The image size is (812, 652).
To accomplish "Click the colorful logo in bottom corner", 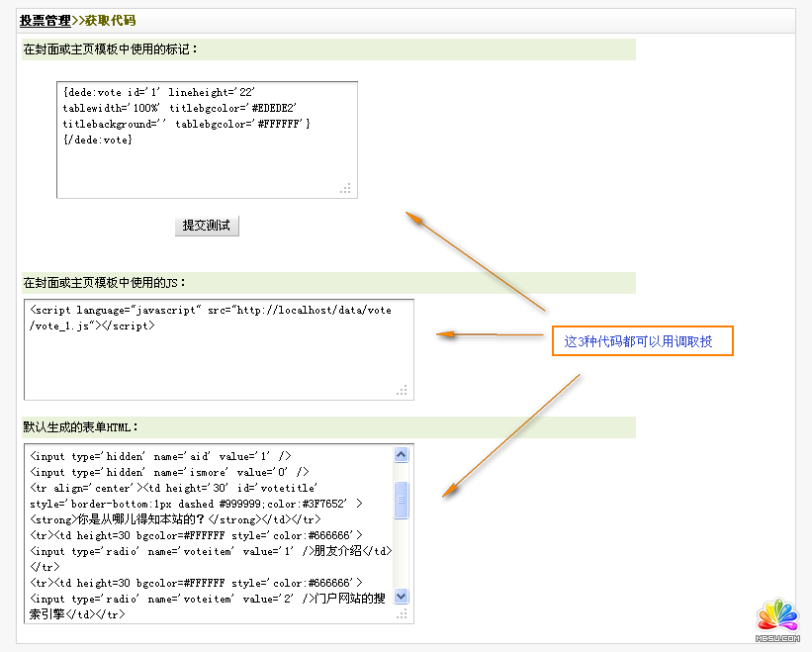I will [x=776, y=616].
